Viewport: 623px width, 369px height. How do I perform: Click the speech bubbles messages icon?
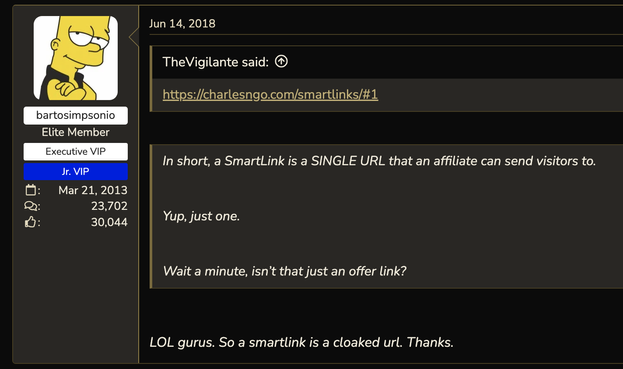pos(31,206)
